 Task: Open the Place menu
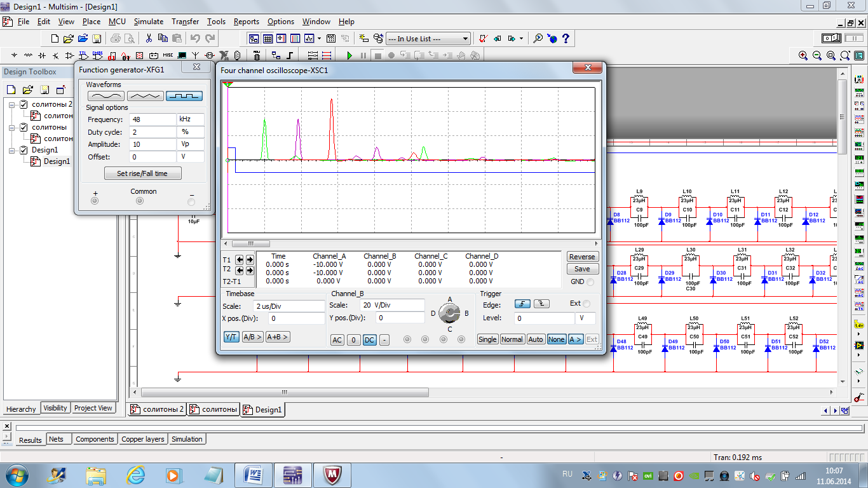[92, 22]
